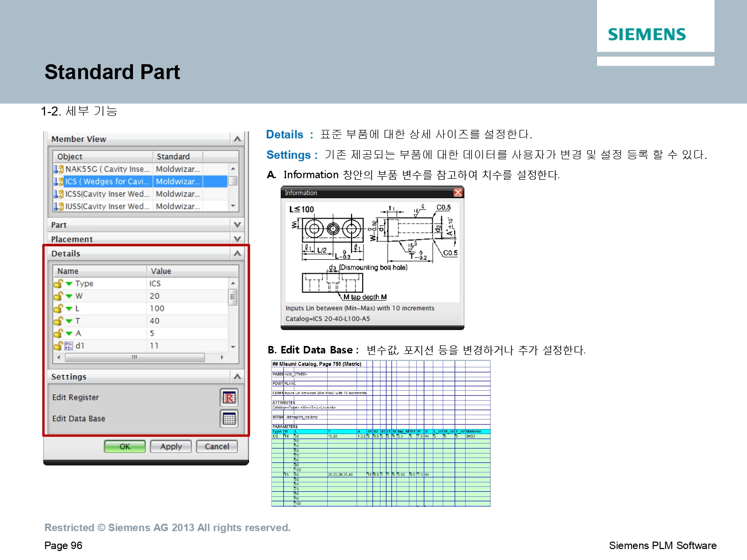Click the Value column header in Details
This screenshot has width=747, height=560.
tap(192, 271)
